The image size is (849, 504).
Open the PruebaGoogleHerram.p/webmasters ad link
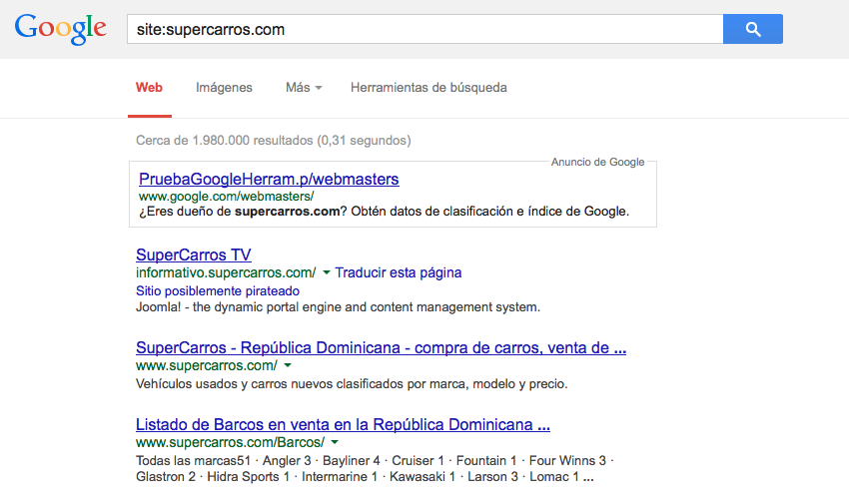tap(269, 179)
